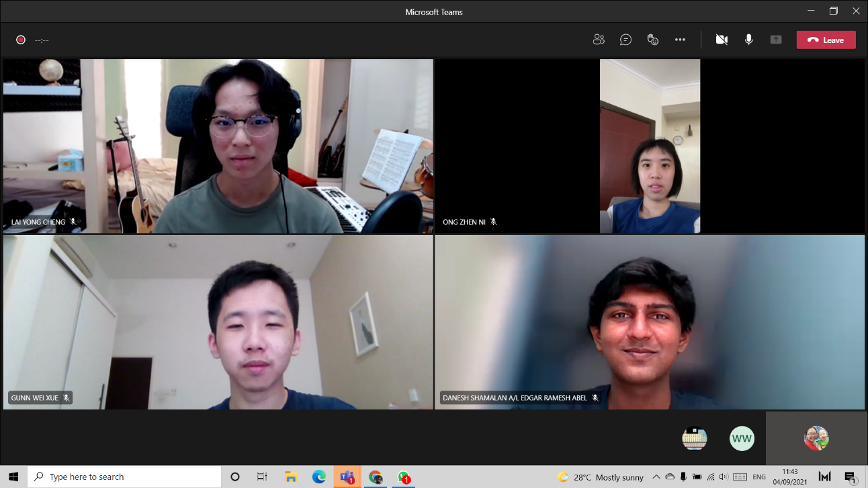This screenshot has width=868, height=488.
Task: Click the battery status tray icon
Action: [x=697, y=477]
